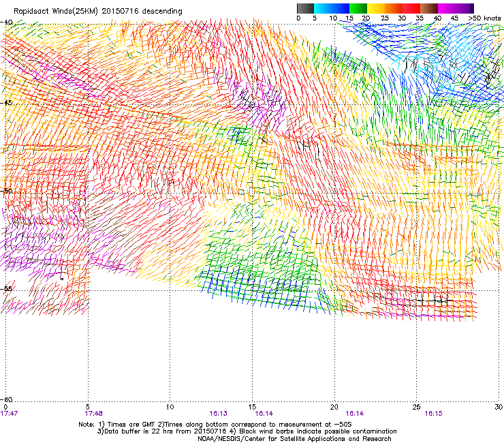The width and height of the screenshot is (504, 443).
Task: Click the '15' longitude label on bottom axis
Action: click(252, 407)
